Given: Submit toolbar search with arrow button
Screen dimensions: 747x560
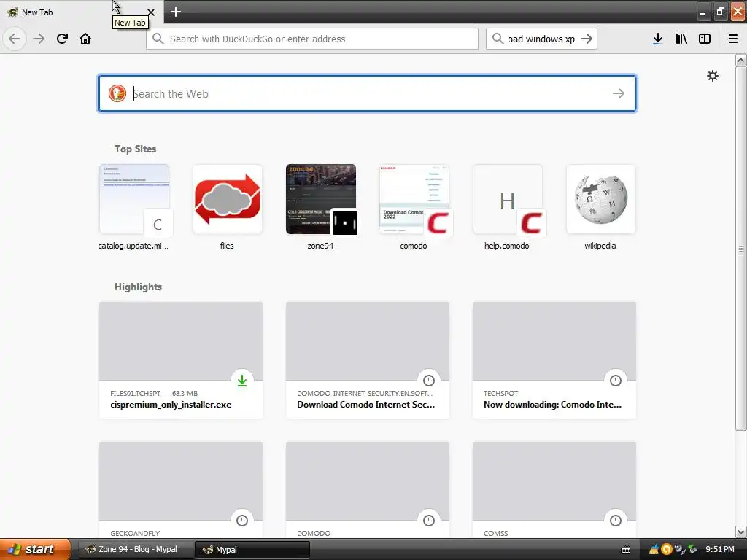Looking at the screenshot, I should click(x=587, y=39).
